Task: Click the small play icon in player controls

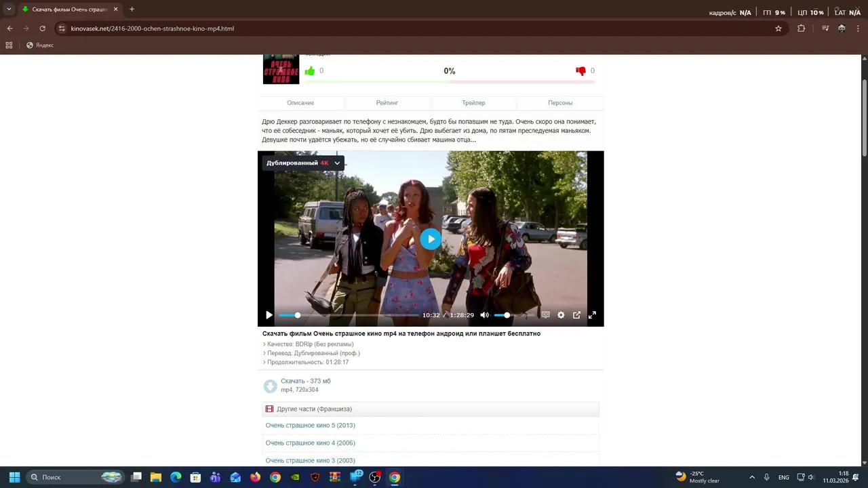Action: (269, 315)
